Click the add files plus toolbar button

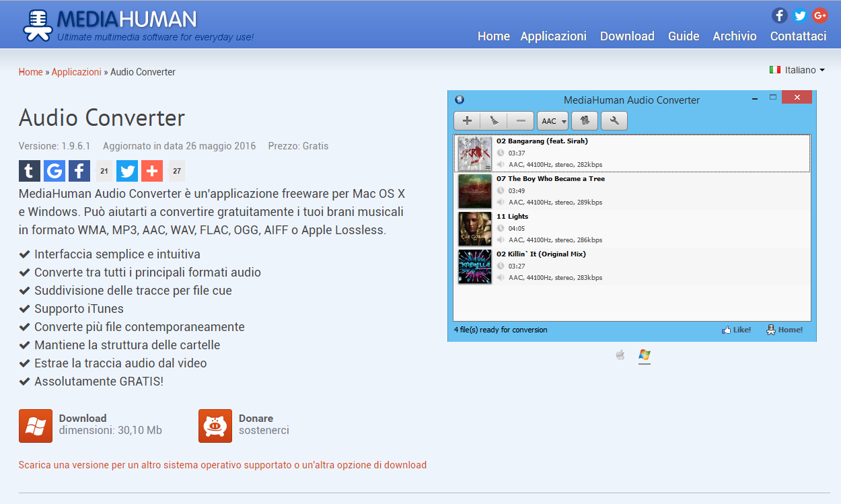point(467,121)
